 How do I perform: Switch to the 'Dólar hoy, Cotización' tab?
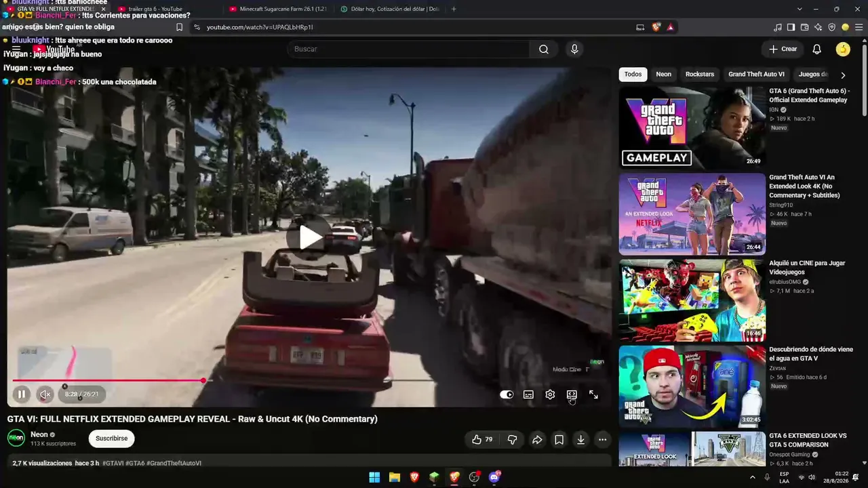click(389, 9)
